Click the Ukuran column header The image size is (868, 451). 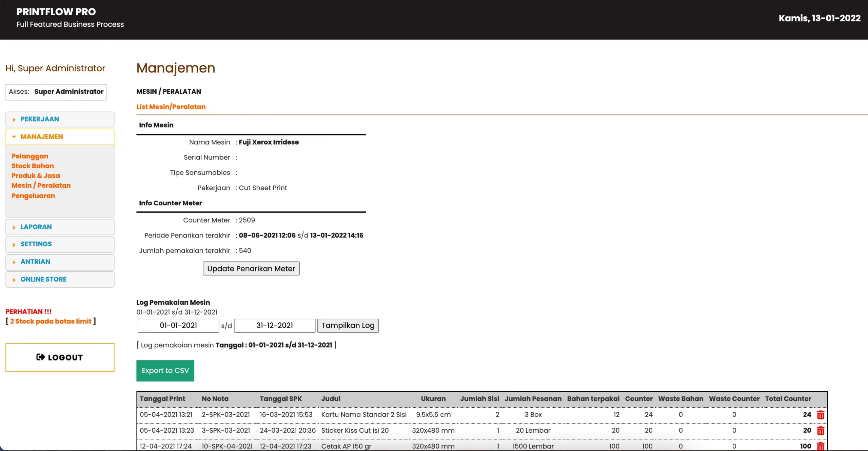point(433,399)
